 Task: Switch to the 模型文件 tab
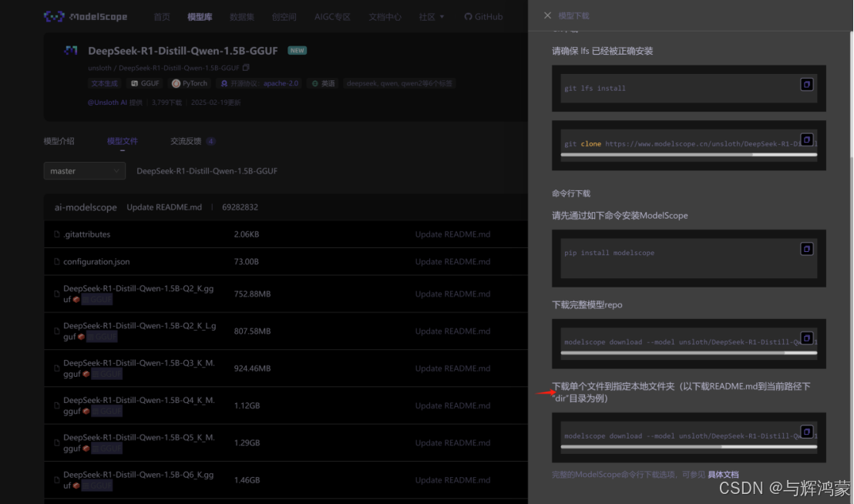tap(122, 141)
